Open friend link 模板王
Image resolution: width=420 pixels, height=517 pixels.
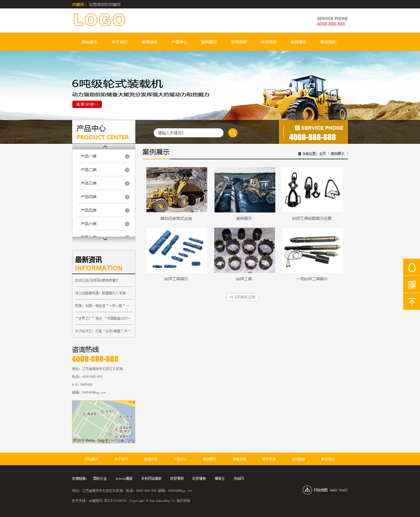(x=220, y=478)
